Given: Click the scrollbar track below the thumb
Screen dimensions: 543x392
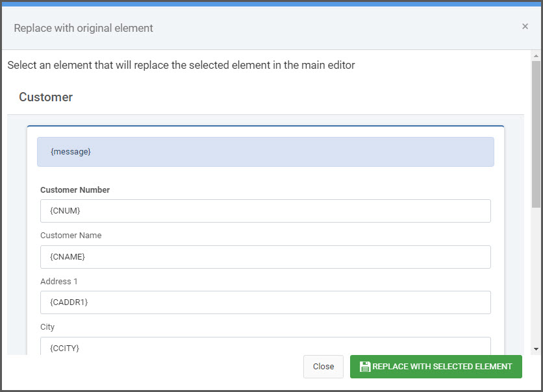Looking at the screenshot, I should pyautogui.click(x=536, y=276).
